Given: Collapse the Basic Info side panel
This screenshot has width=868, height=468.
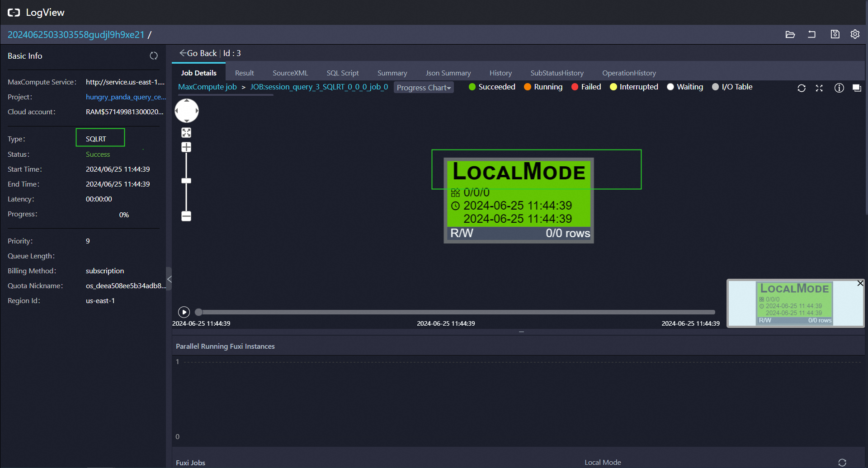Looking at the screenshot, I should point(169,279).
